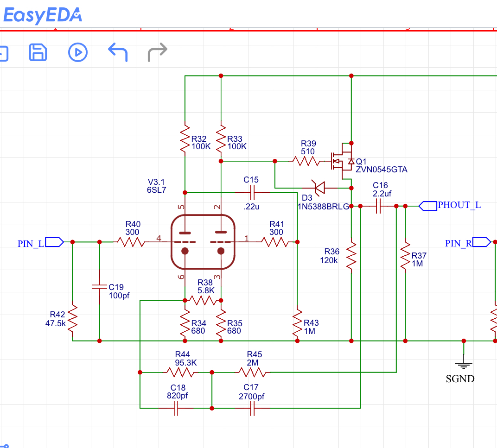Select resistor R34 680 symbol
This screenshot has height=448, width=497.
pyautogui.click(x=185, y=323)
